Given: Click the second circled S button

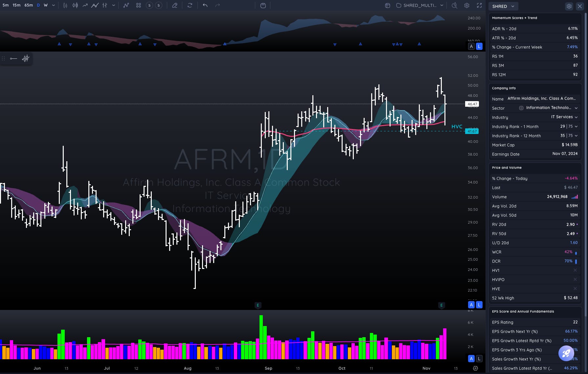Looking at the screenshot, I should tap(159, 5).
